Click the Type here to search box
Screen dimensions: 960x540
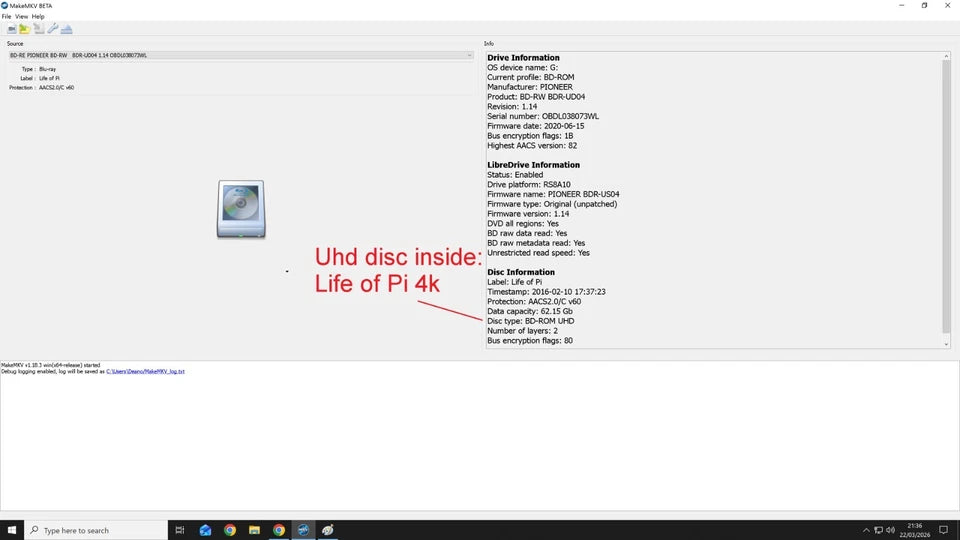tap(96, 530)
